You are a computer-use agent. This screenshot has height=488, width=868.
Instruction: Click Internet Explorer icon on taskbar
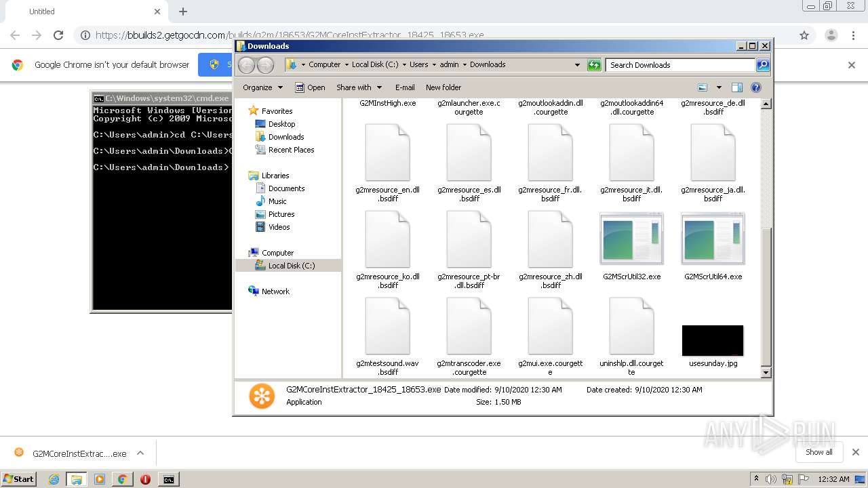pyautogui.click(x=54, y=479)
